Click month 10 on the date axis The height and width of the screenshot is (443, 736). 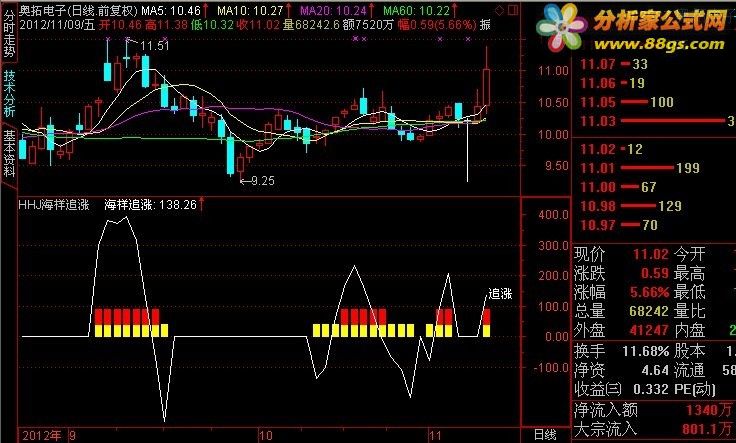266,435
